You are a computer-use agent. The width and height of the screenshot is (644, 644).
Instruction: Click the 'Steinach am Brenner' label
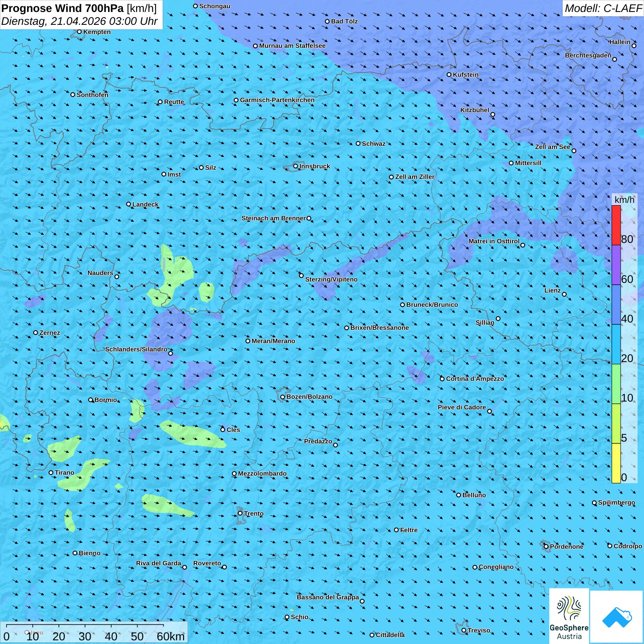274,218
